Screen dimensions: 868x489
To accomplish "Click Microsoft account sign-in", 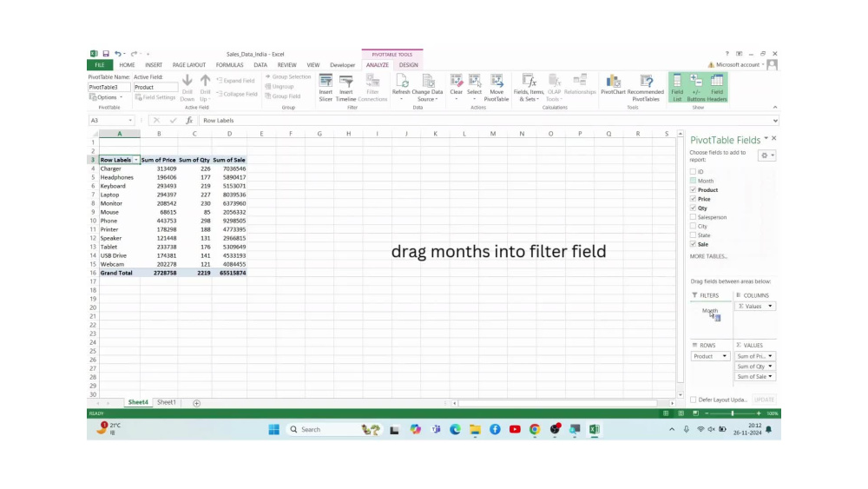I will click(737, 65).
